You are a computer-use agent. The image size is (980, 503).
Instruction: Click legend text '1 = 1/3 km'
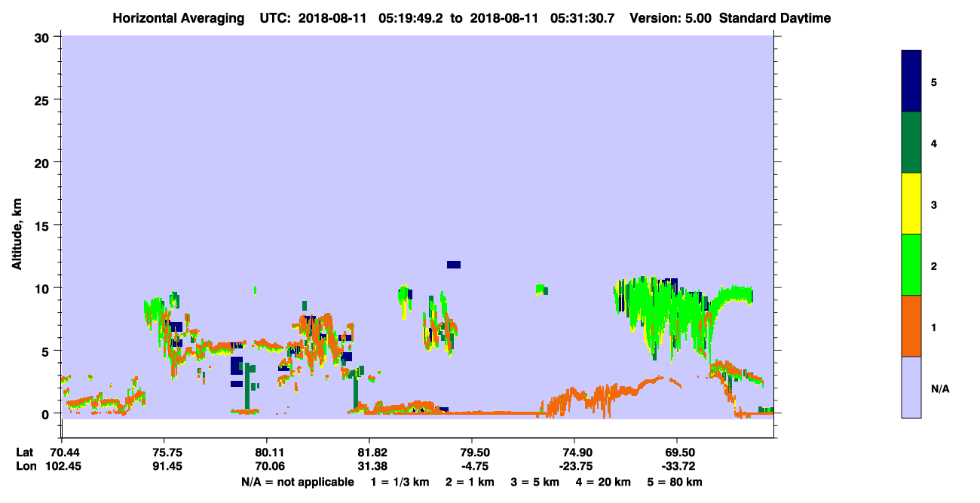[400, 482]
